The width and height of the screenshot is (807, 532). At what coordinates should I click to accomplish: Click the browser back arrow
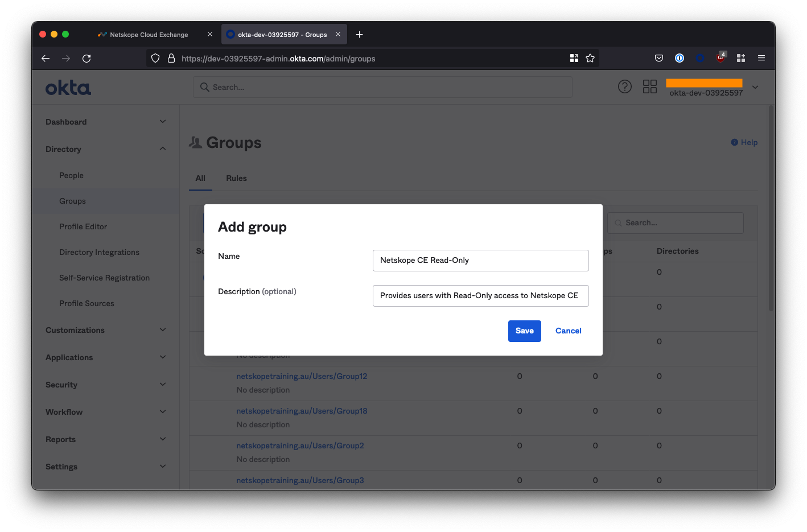pyautogui.click(x=46, y=59)
